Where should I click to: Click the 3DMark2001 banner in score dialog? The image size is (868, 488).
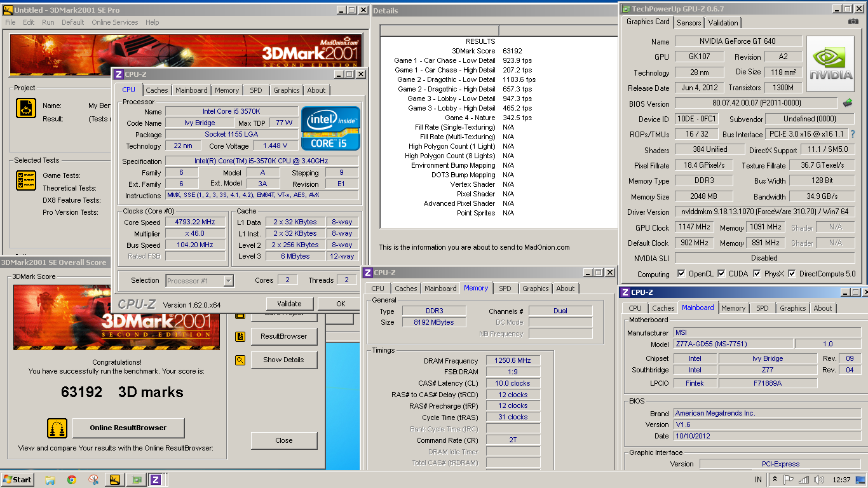click(116, 317)
